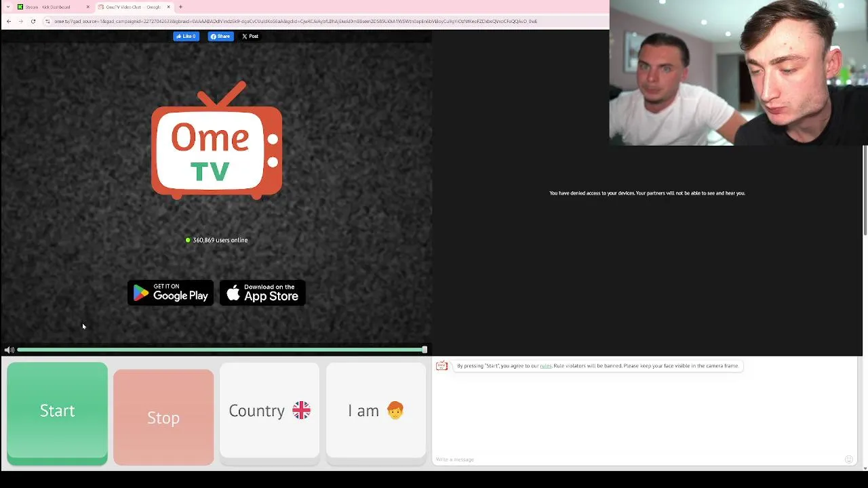Expand the tab search dropdown arrow
Screen dimensions: 868x488
pyautogui.click(x=7, y=7)
